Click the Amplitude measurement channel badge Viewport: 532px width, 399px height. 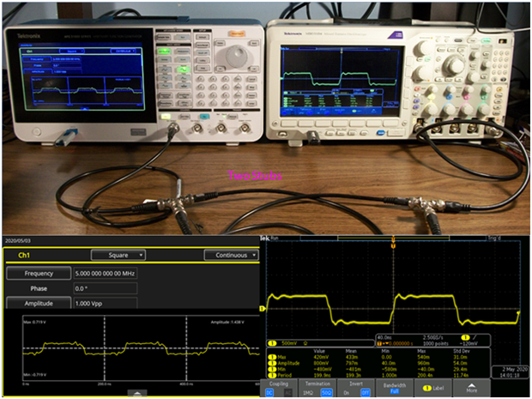tap(272, 363)
